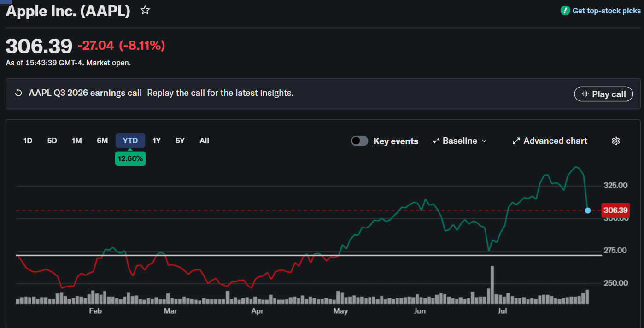
Task: Open the Advanced chart view
Action: pyautogui.click(x=550, y=141)
